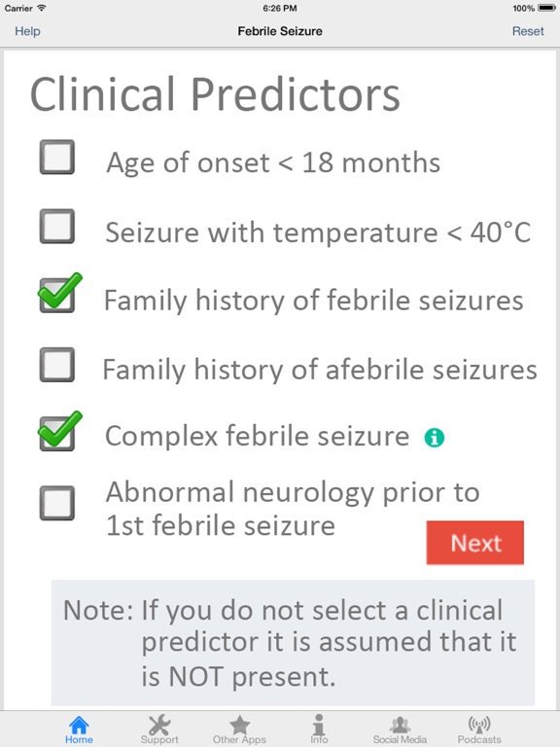Tap the Febrile Seizure title

(x=280, y=31)
